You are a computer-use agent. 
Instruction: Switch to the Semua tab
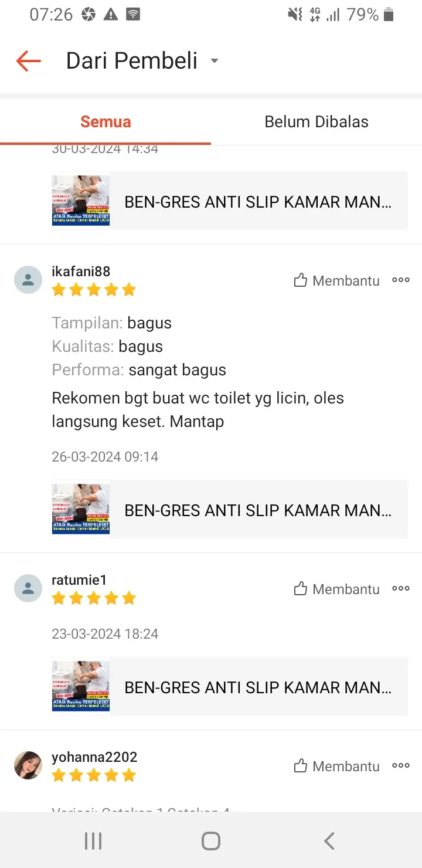point(105,122)
